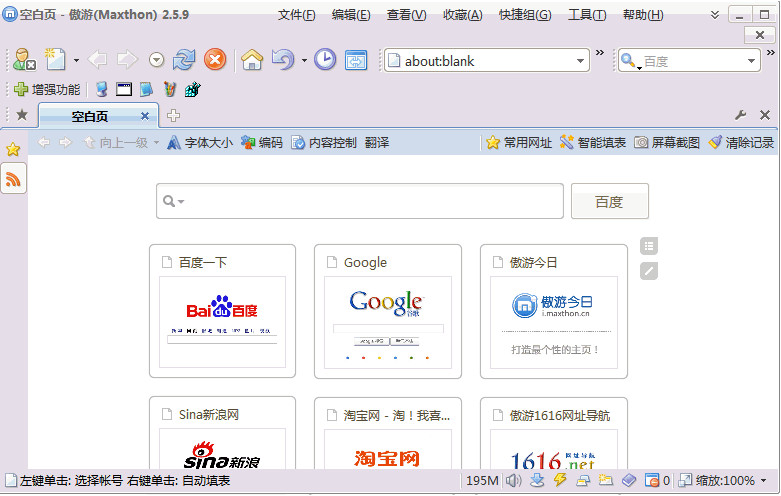Click 清除记录 clear history
The width and height of the screenshot is (781, 496).
(x=741, y=143)
